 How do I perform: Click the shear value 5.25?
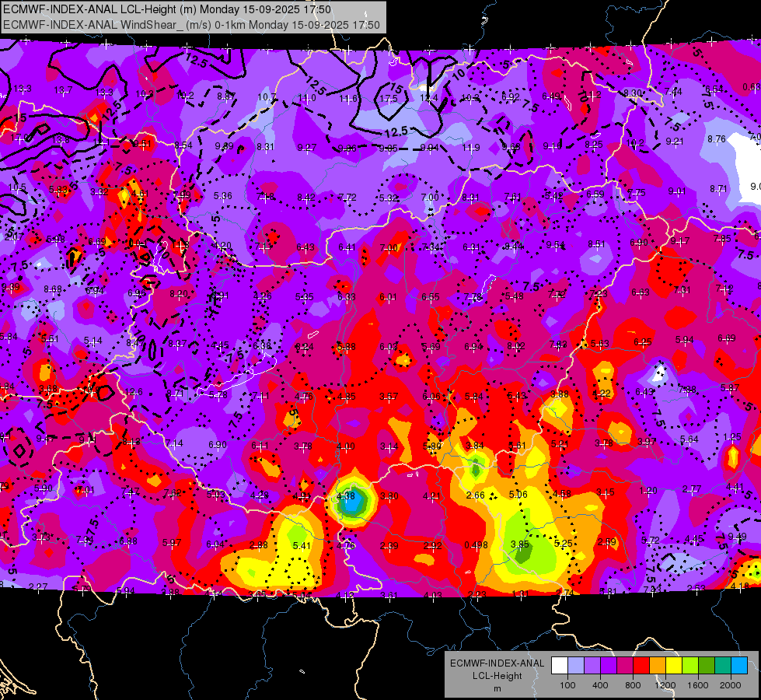click(x=563, y=543)
